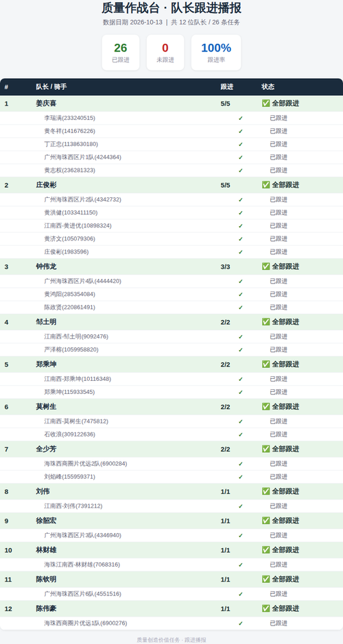Select captain row 陈伟豪

click(x=171, y=608)
